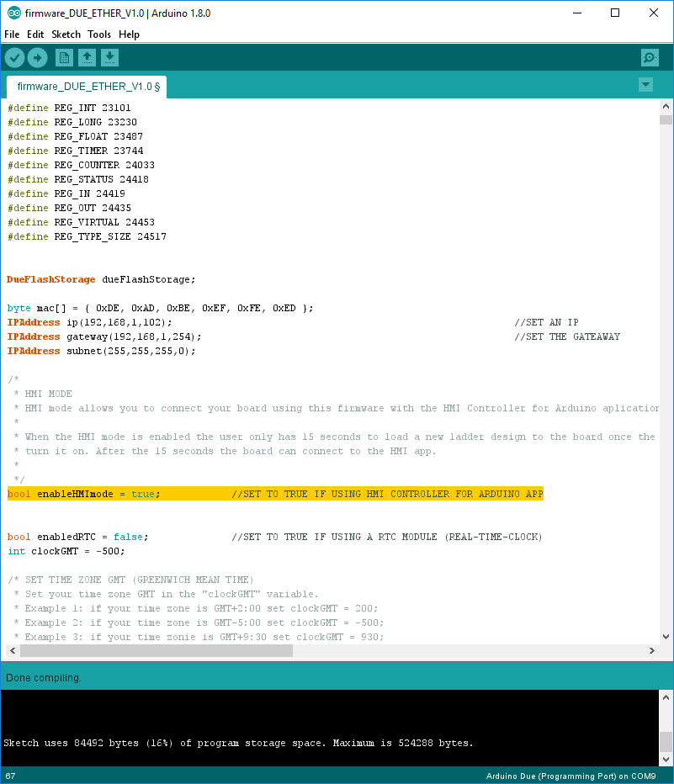Click the subnet(255,255,255,0) line
Viewport: 674px width, 784px height.
click(x=102, y=351)
